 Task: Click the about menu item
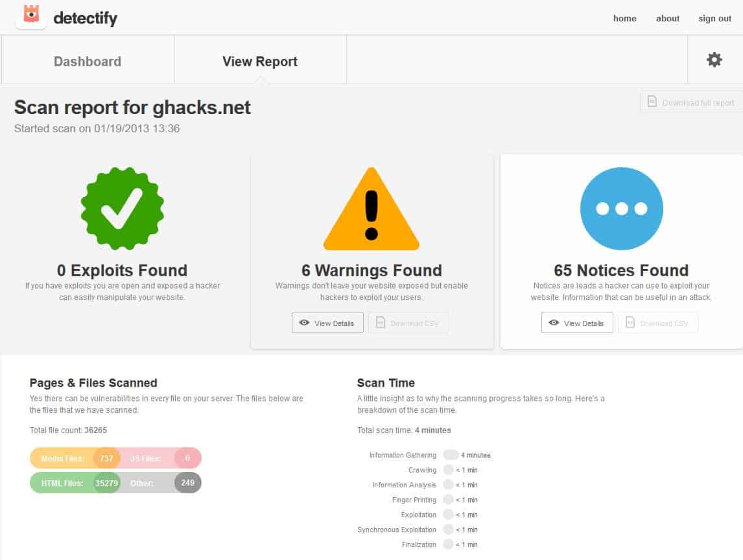(x=667, y=18)
